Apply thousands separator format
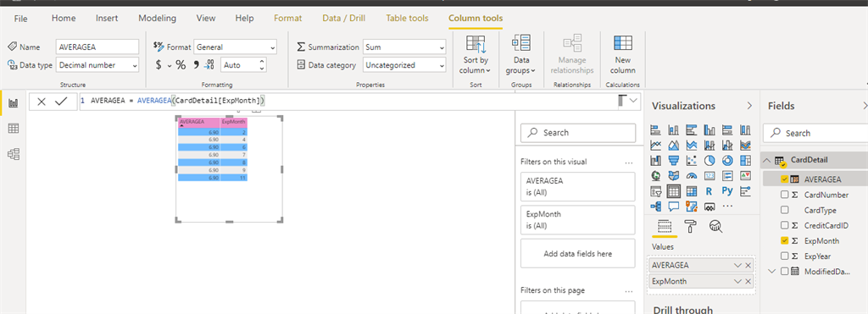Image resolution: width=868 pixels, height=314 pixels. (196, 65)
